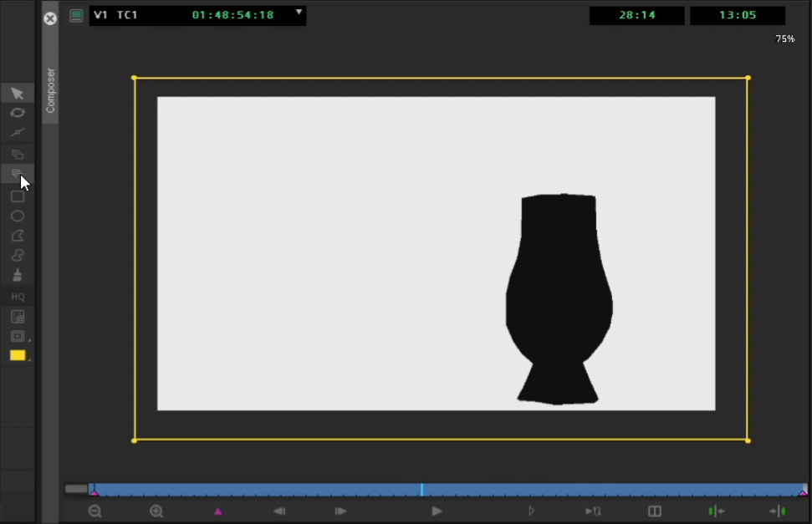Select the last pink keyframe at timeline end
812x524 pixels.
pos(803,493)
